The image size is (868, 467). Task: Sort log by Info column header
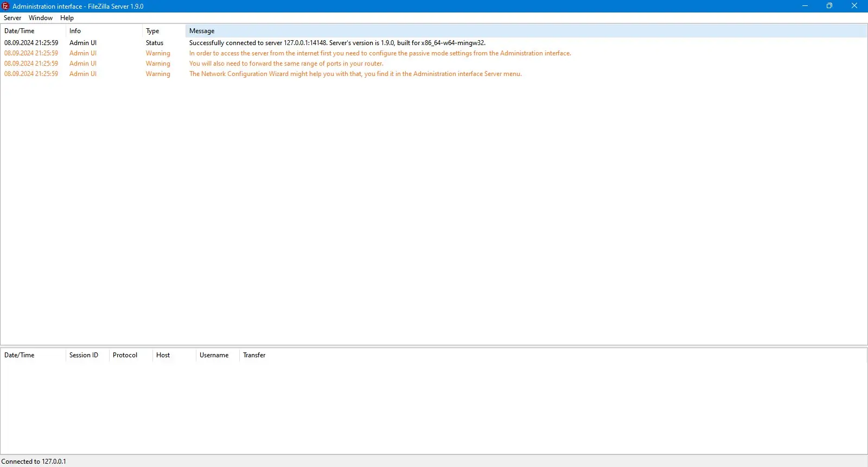[104, 31]
